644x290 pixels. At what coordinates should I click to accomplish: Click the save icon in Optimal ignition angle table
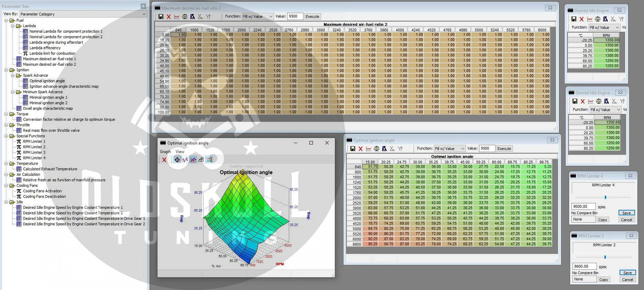[353, 149]
